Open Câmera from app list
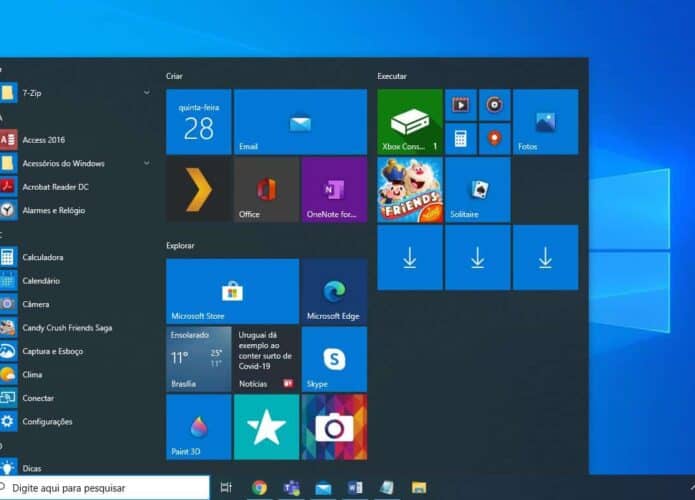 point(75,304)
